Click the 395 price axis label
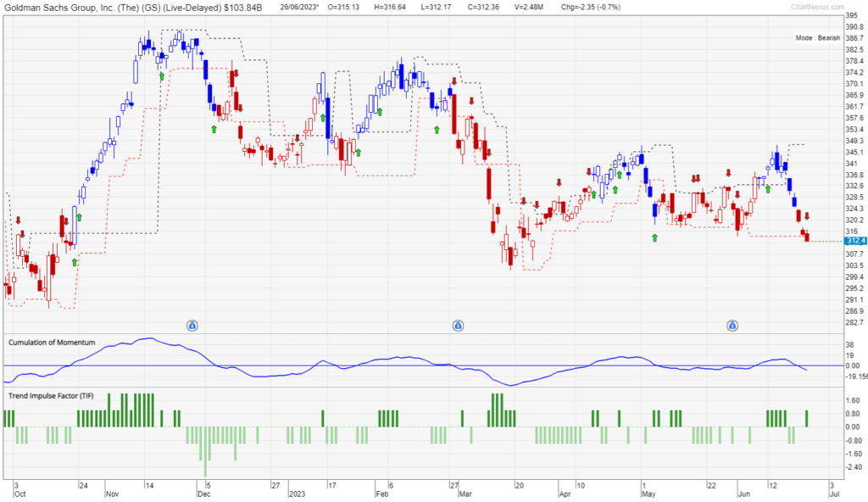The width and height of the screenshot is (868, 502). (x=851, y=16)
